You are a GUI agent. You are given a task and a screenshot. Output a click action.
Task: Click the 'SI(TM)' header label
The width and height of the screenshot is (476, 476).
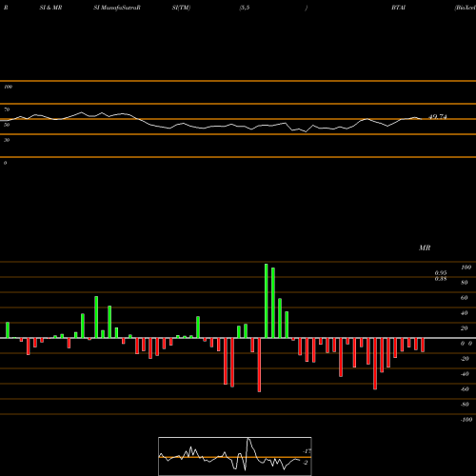[x=181, y=8]
